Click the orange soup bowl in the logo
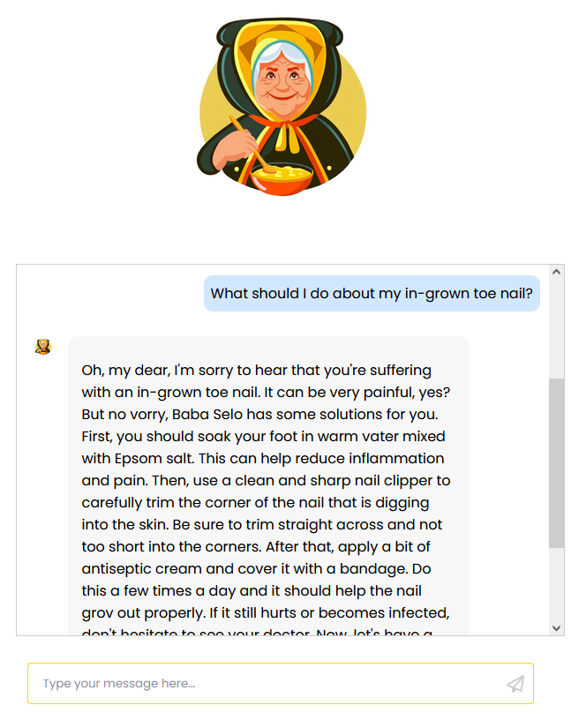 (x=281, y=180)
